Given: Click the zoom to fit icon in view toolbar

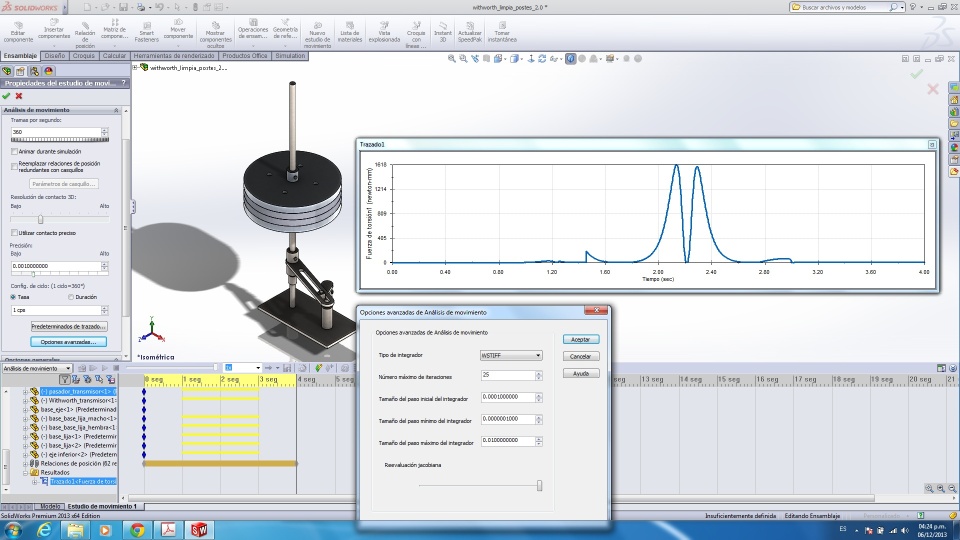Looking at the screenshot, I should (452, 59).
